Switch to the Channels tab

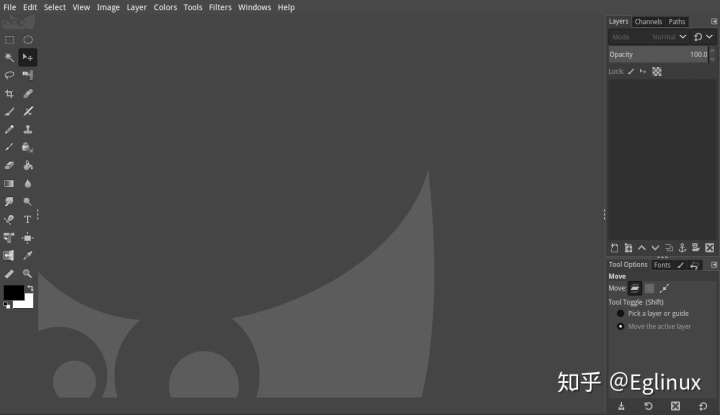point(648,22)
